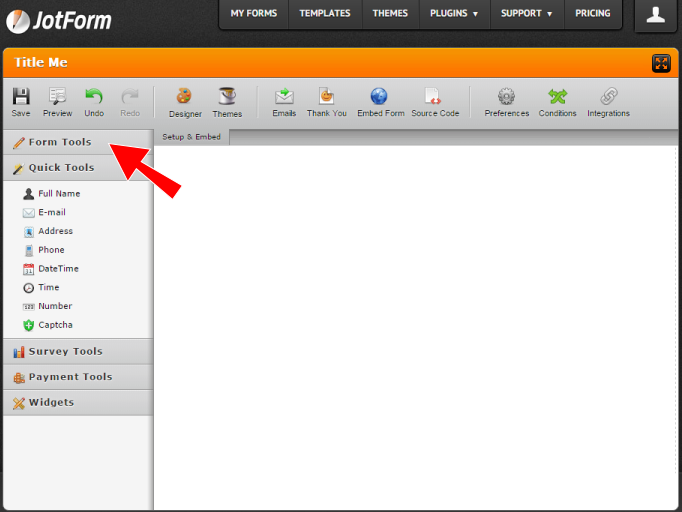This screenshot has width=682, height=512.
Task: Toggle fullscreen mode in orange title bar
Action: click(661, 64)
